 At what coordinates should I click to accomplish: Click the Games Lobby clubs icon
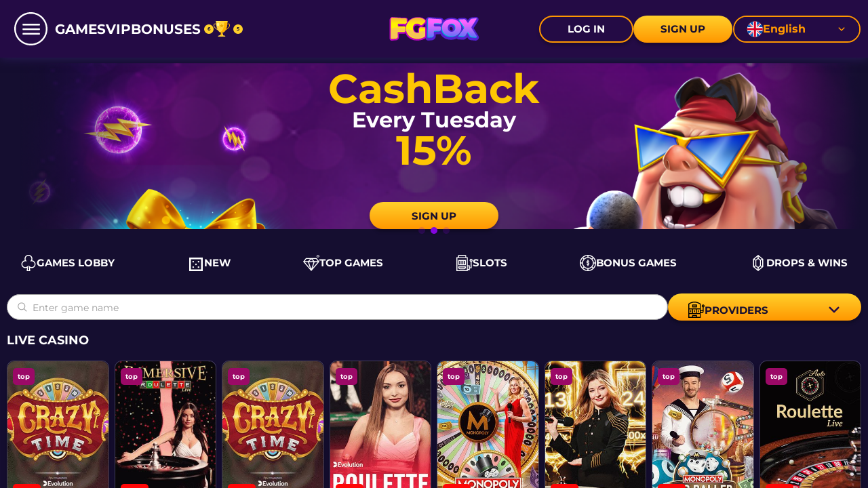[x=28, y=263]
